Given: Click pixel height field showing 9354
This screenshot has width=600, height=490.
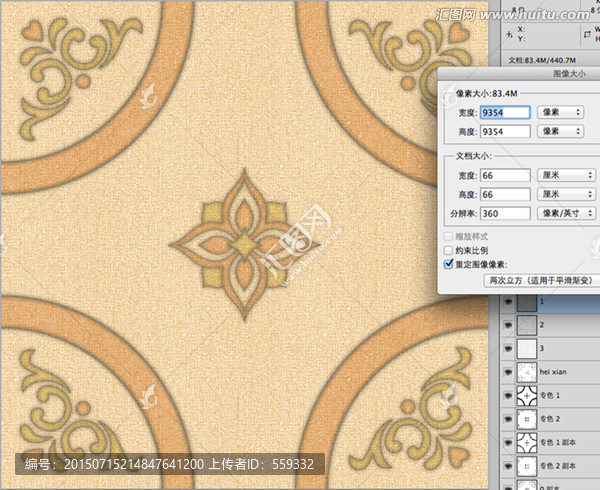Looking at the screenshot, I should point(505,132).
